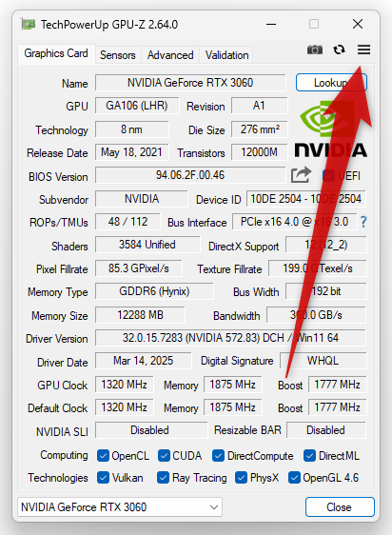Toggle the DirectML checkbox

[x=309, y=455]
